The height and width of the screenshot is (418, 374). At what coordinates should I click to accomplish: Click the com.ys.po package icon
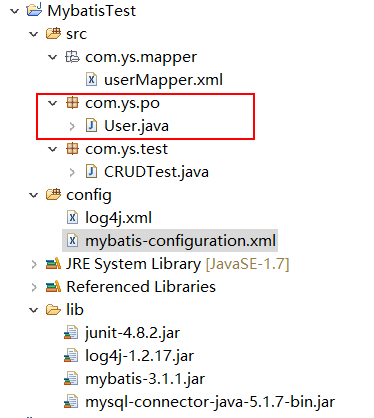click(72, 103)
